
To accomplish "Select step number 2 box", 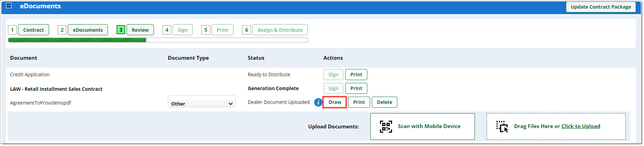I will (62, 30).
